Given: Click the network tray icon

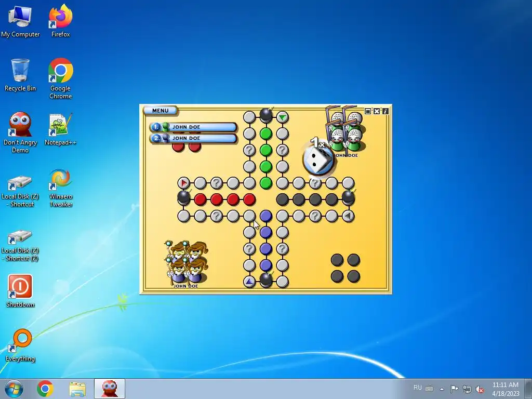Looking at the screenshot, I should point(467,389).
